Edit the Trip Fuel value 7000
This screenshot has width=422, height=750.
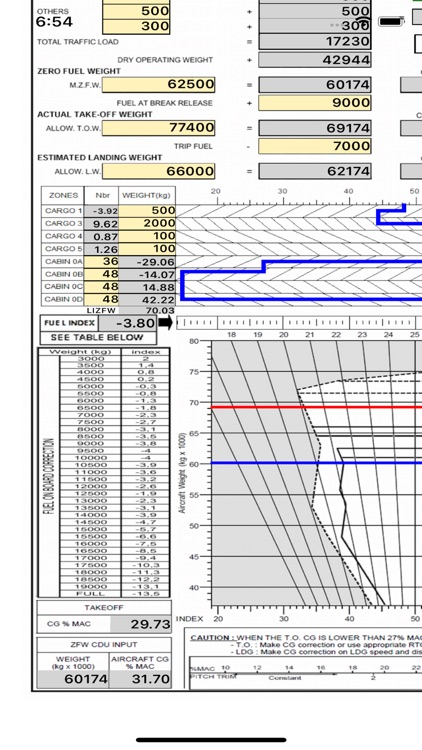click(x=315, y=146)
